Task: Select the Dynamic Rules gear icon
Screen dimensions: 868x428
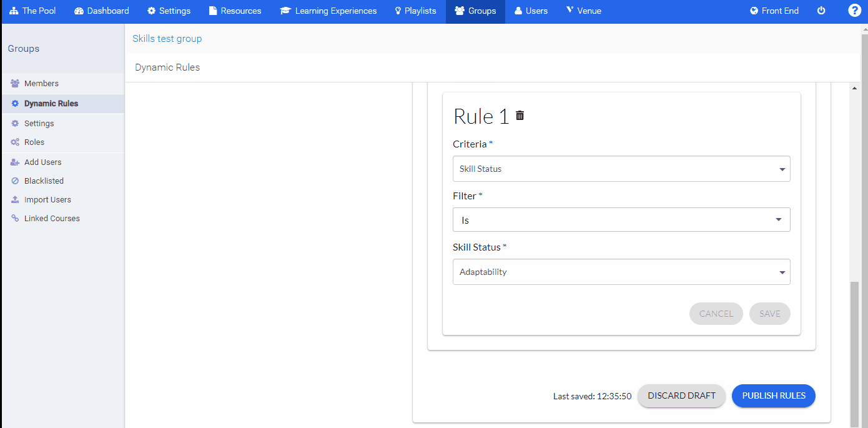Action: point(14,104)
